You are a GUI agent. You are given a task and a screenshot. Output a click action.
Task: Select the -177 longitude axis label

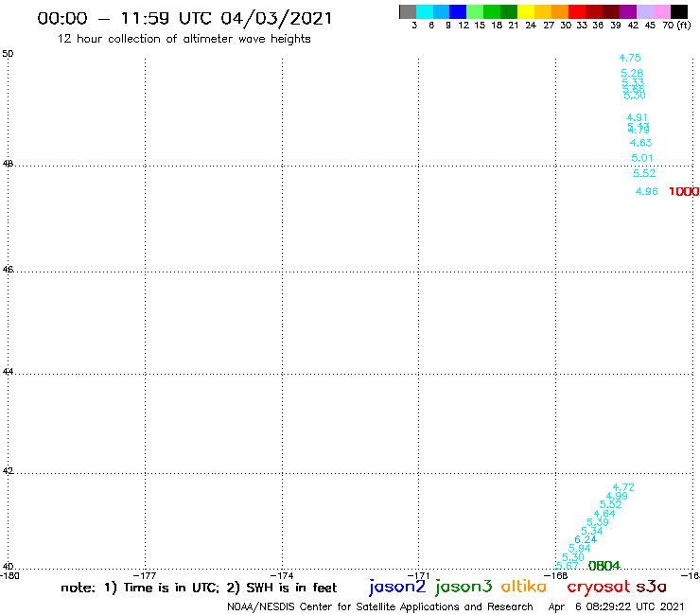pos(145,576)
